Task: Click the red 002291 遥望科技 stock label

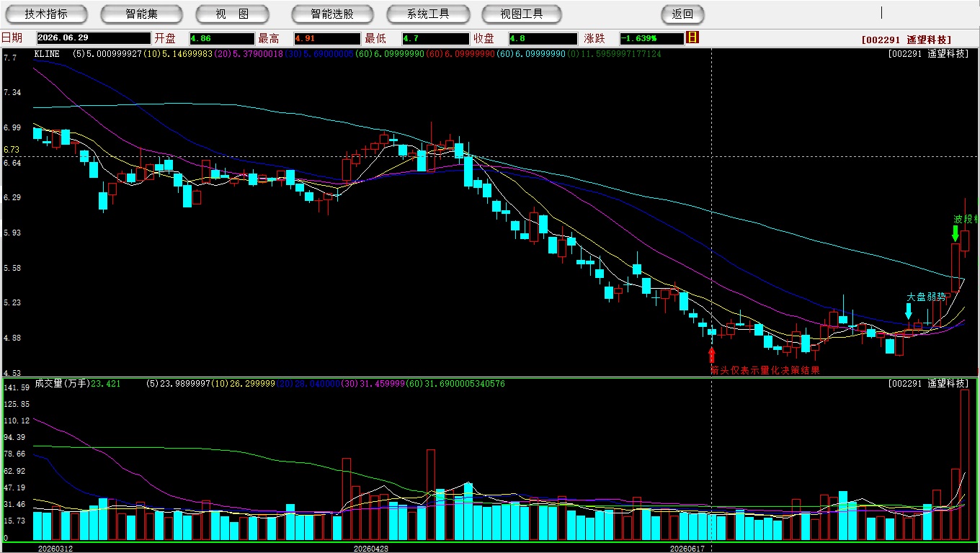Action: click(x=906, y=40)
